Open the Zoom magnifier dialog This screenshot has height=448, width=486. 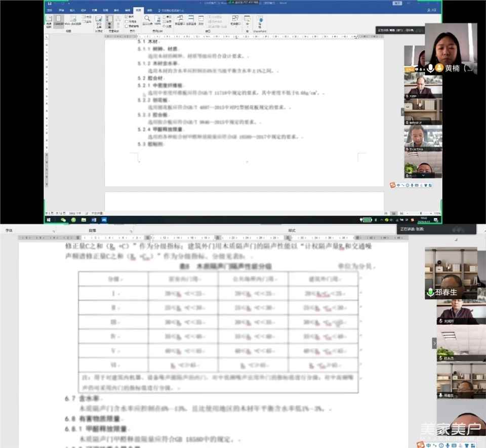pyautogui.click(x=147, y=20)
